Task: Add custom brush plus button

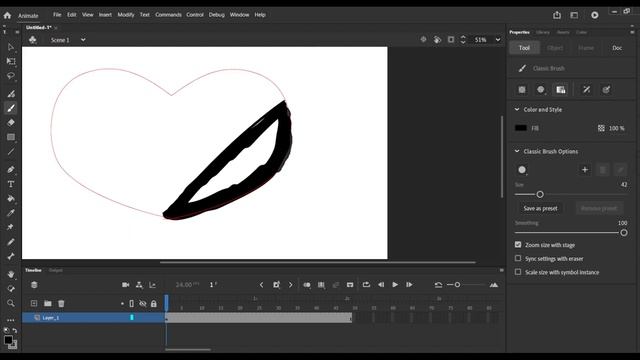Action: tap(584, 170)
